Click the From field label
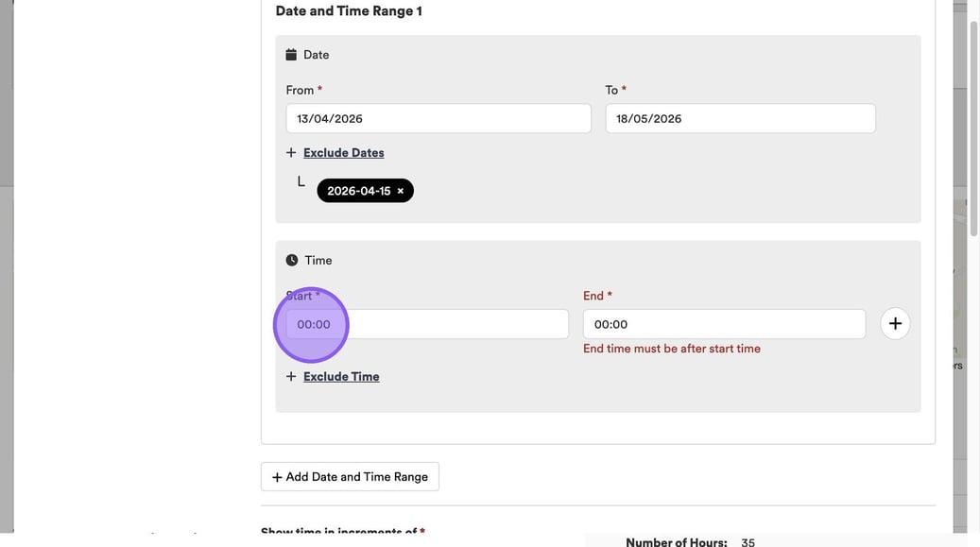Image resolution: width=980 pixels, height=547 pixels. [300, 91]
